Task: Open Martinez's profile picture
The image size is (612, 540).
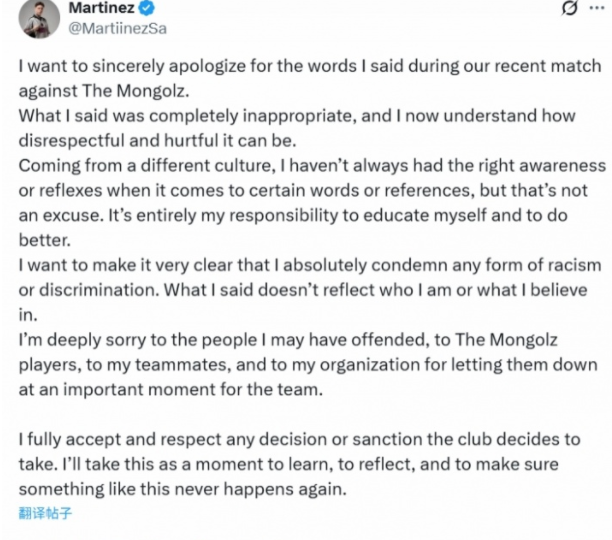Action: [x=39, y=17]
